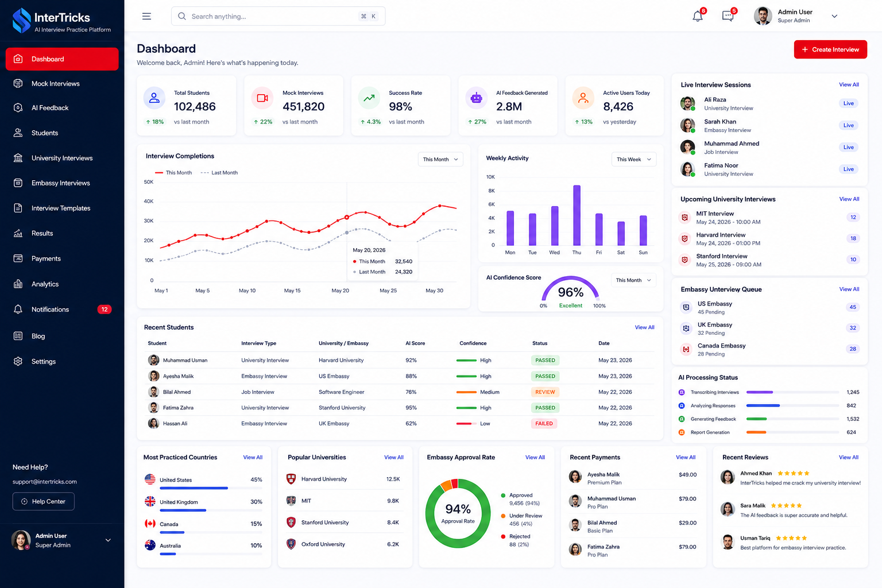Screen dimensions: 882x588
Task: Click the Report Generation status icon
Action: tap(682, 432)
